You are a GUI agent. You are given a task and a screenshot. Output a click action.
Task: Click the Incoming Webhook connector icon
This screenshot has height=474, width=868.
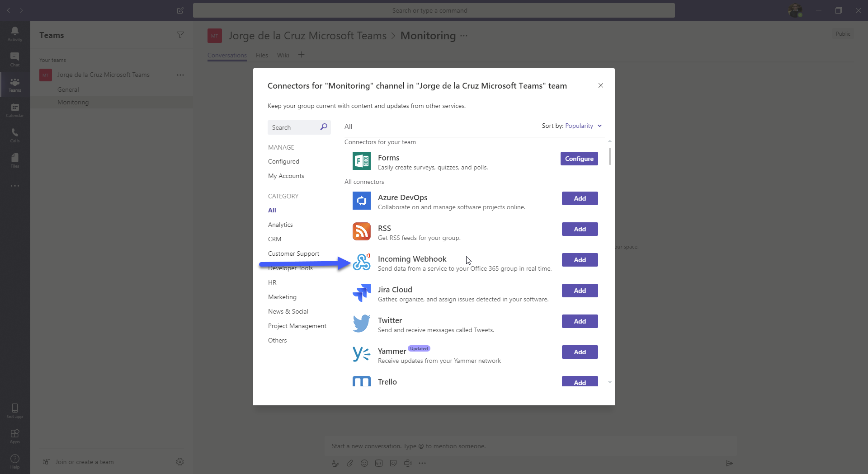[362, 262]
